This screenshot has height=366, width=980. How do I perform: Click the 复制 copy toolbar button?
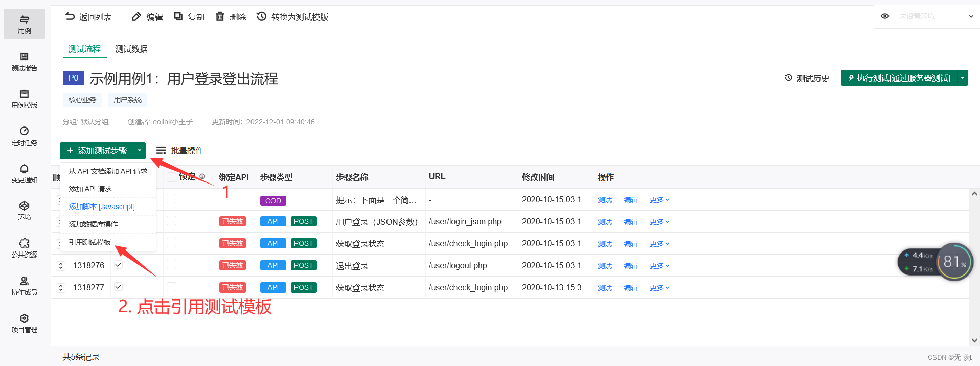click(189, 17)
